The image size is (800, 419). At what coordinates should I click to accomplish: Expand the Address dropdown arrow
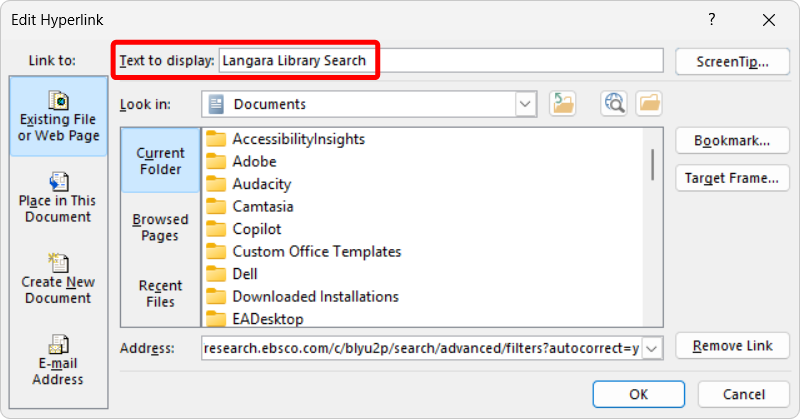[x=653, y=348]
